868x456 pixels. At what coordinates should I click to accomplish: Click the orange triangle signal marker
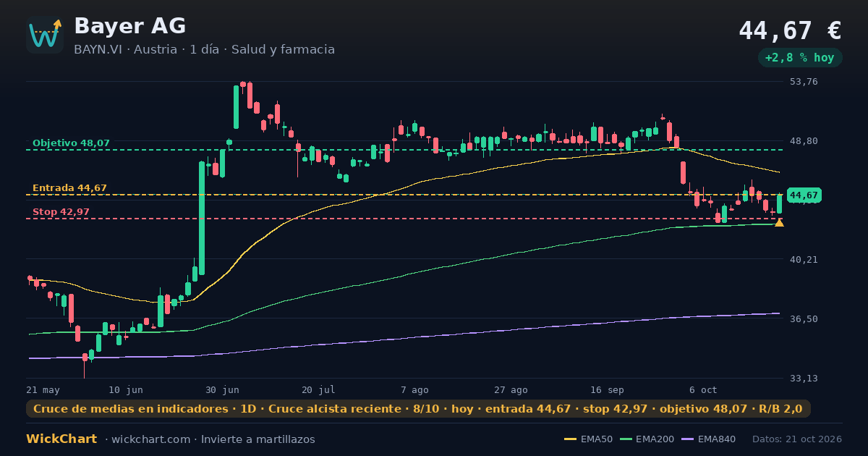779,222
